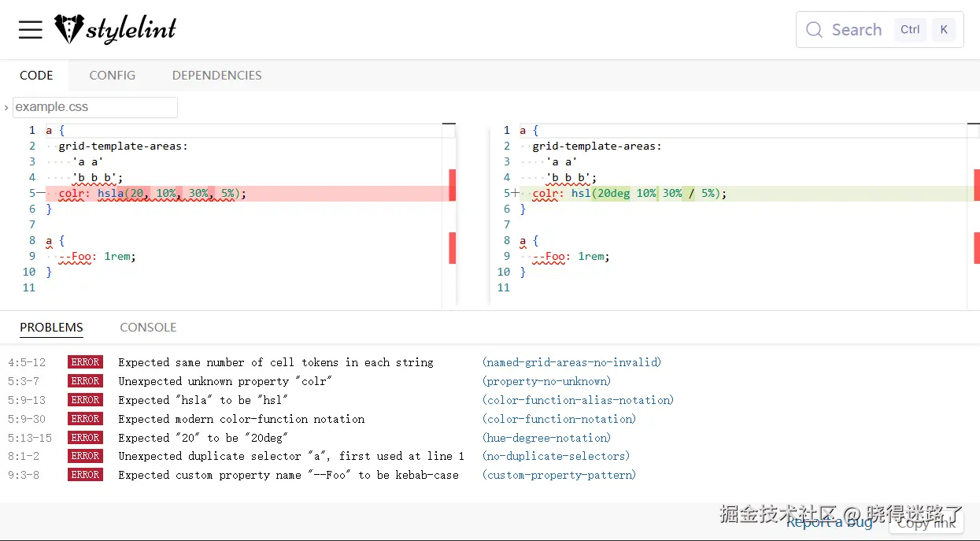The height and width of the screenshot is (541, 980).
Task: Open the hamburger navigation menu
Action: pyautogui.click(x=31, y=30)
